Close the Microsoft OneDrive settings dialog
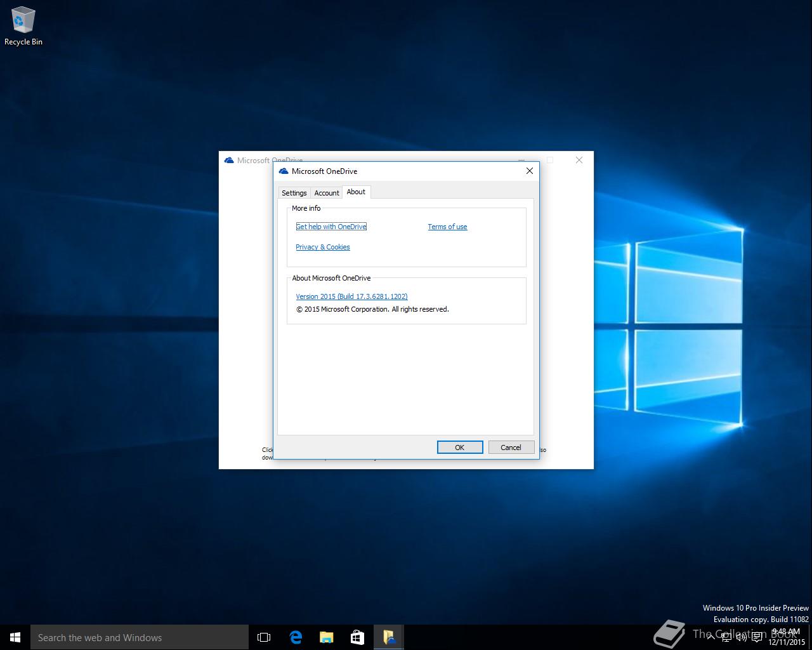The image size is (812, 650). 530,171
